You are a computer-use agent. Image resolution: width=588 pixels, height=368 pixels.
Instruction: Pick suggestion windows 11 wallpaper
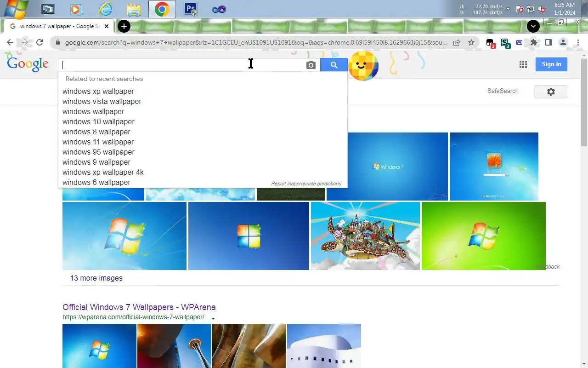[x=203, y=142]
